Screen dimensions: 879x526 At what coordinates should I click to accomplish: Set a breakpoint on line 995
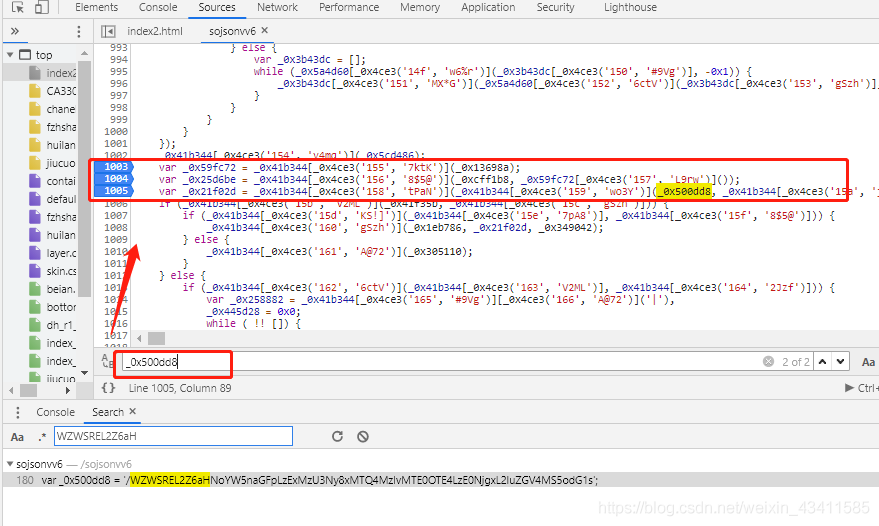(118, 71)
